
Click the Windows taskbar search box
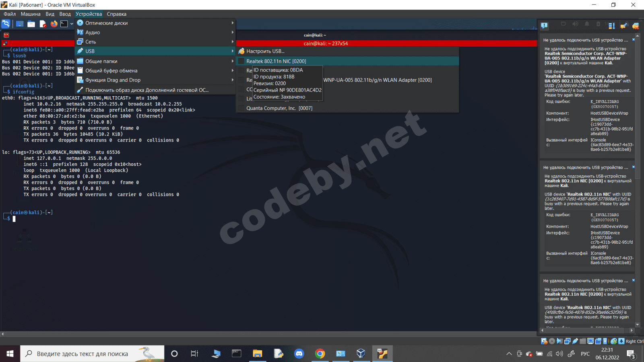(x=92, y=354)
